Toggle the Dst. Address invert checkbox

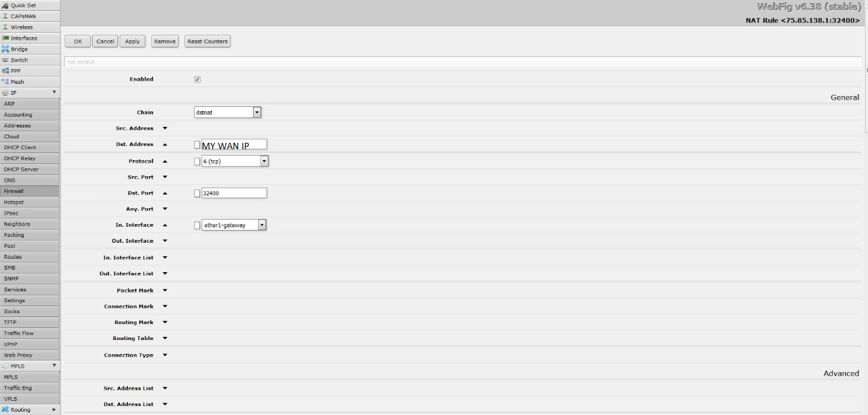(x=197, y=145)
